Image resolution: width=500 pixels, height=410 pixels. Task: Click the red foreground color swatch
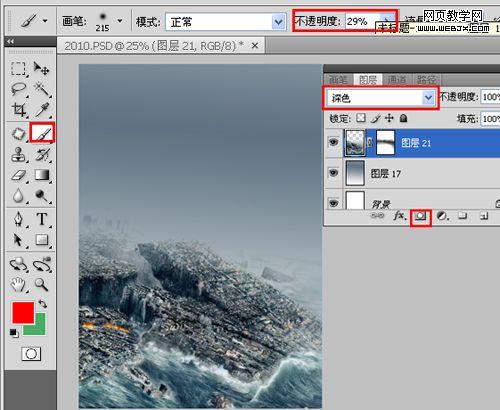point(23,312)
